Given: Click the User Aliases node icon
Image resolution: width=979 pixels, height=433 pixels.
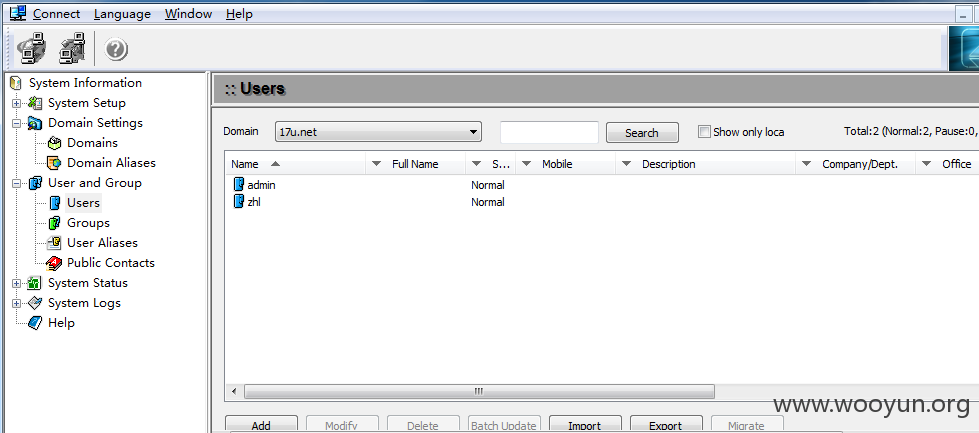Looking at the screenshot, I should tap(55, 243).
